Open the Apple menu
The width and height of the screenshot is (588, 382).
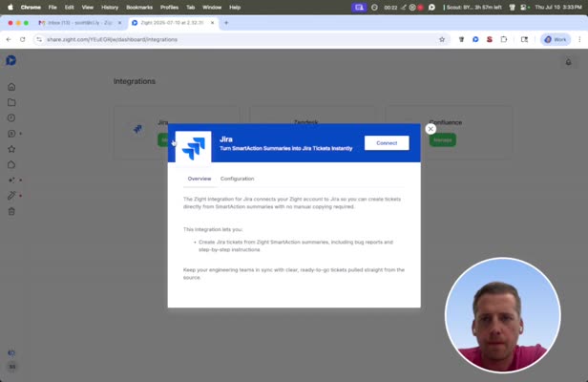click(10, 7)
